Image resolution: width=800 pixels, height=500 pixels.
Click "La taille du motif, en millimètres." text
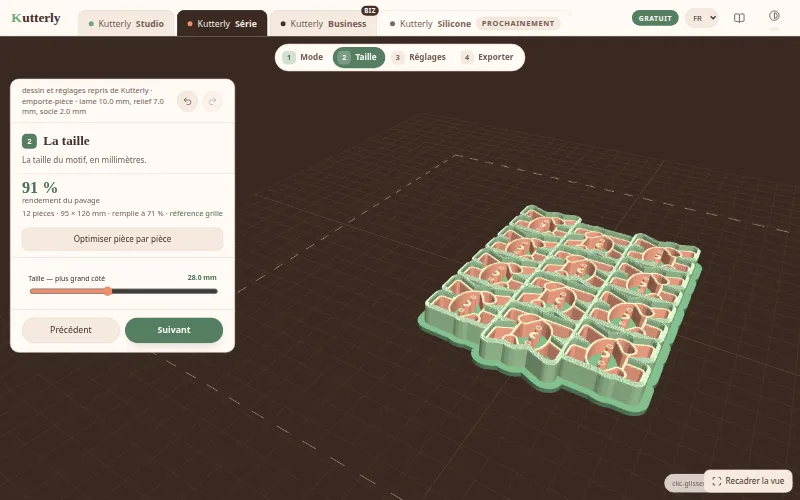tap(84, 160)
